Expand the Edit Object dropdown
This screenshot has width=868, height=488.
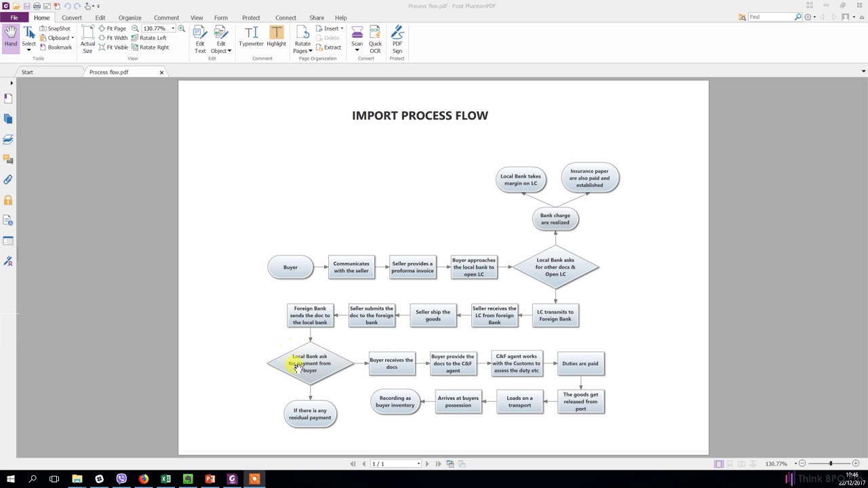[x=229, y=51]
